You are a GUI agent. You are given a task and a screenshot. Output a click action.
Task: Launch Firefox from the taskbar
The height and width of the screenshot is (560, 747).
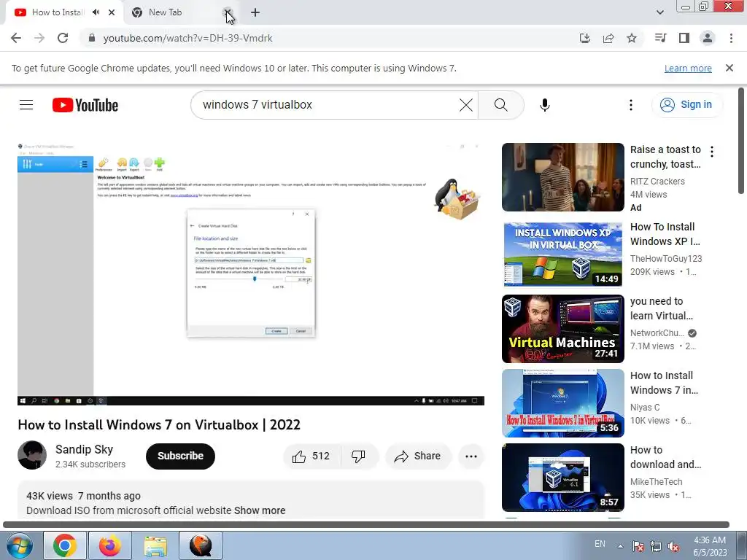(110, 545)
